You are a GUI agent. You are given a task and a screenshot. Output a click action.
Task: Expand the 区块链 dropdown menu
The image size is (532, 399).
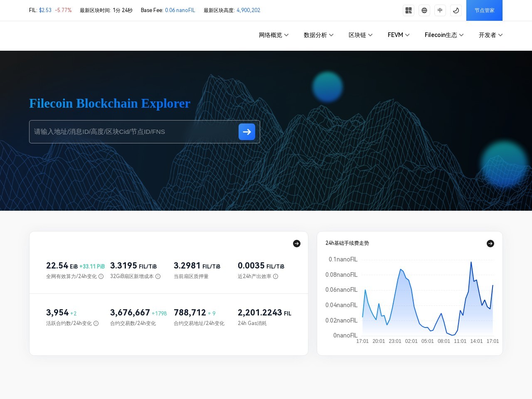360,35
